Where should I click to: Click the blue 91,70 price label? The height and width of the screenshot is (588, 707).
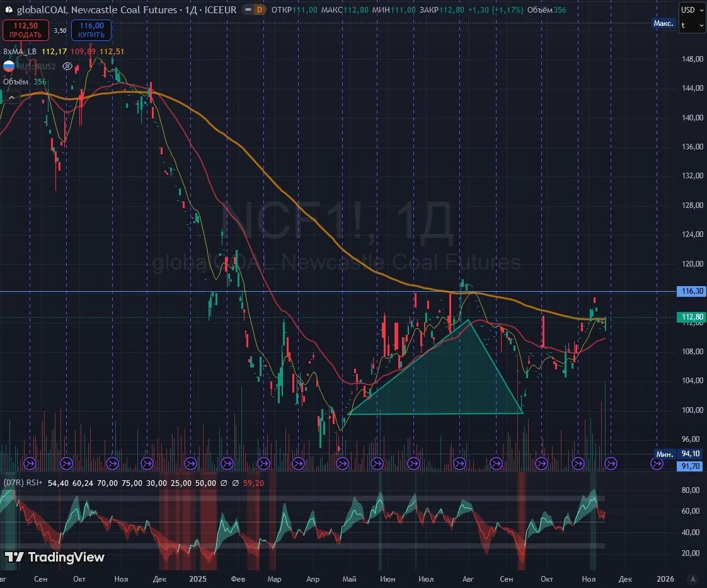pos(690,466)
